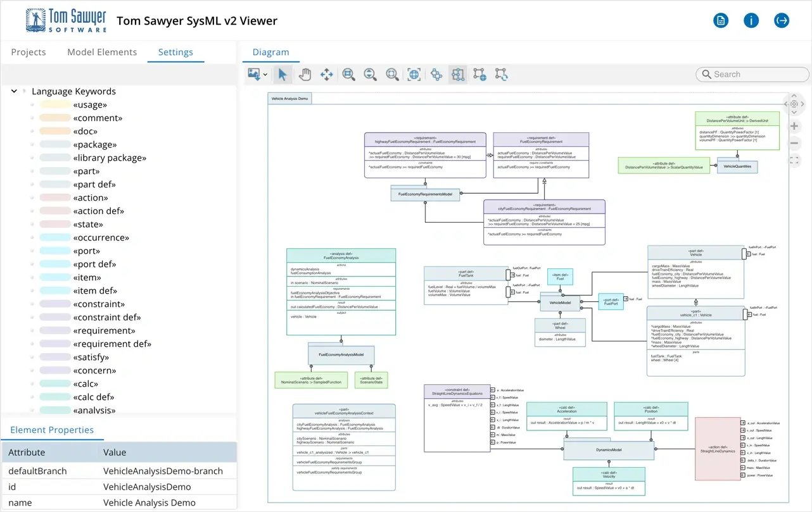The image size is (812, 512).
Task: Toggle the graph layout toolbar icon
Action: [x=436, y=74]
